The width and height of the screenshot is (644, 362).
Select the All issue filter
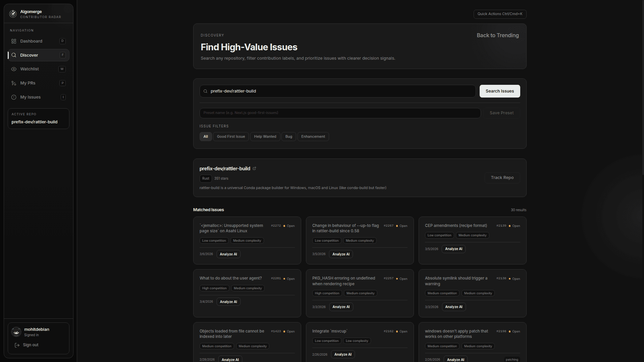[206, 137]
